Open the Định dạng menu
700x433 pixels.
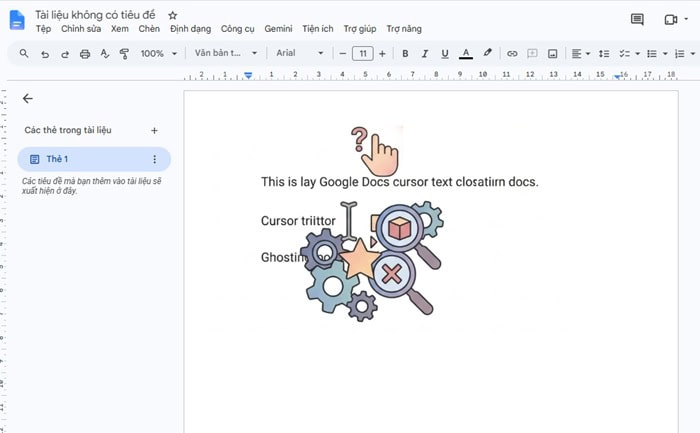coord(190,29)
